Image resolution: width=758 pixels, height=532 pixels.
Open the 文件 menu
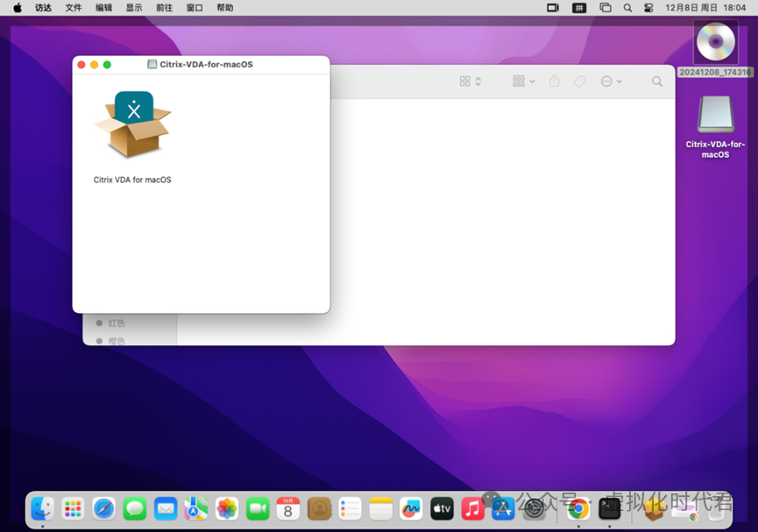(x=74, y=8)
